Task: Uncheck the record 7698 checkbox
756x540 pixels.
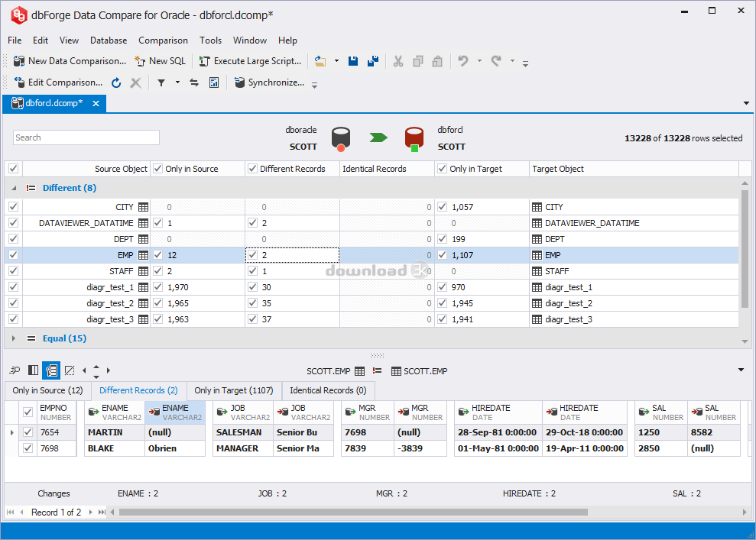Action: tap(28, 448)
